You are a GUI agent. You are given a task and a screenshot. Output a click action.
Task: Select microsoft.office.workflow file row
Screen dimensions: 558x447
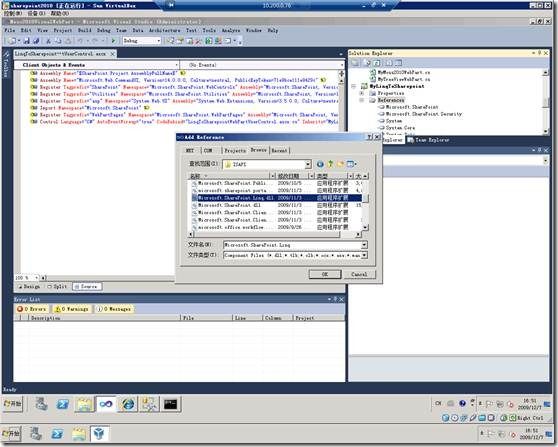(x=277, y=227)
